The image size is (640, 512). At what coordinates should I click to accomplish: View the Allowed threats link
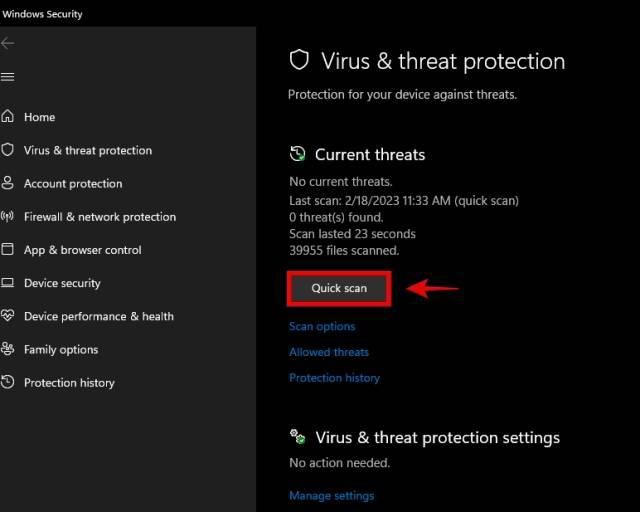tap(329, 353)
